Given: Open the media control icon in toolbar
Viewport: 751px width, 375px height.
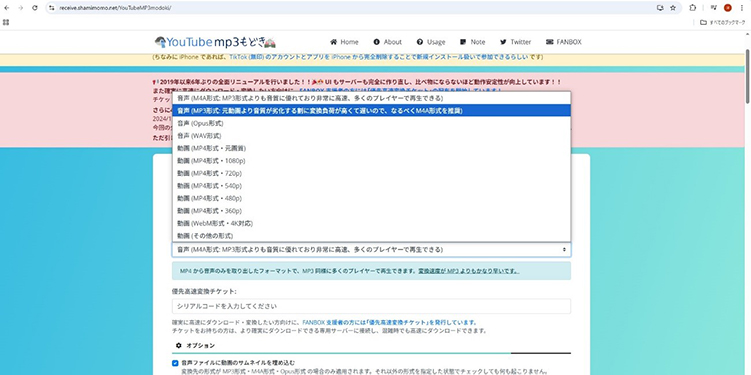Looking at the screenshot, I should pyautogui.click(x=713, y=8).
